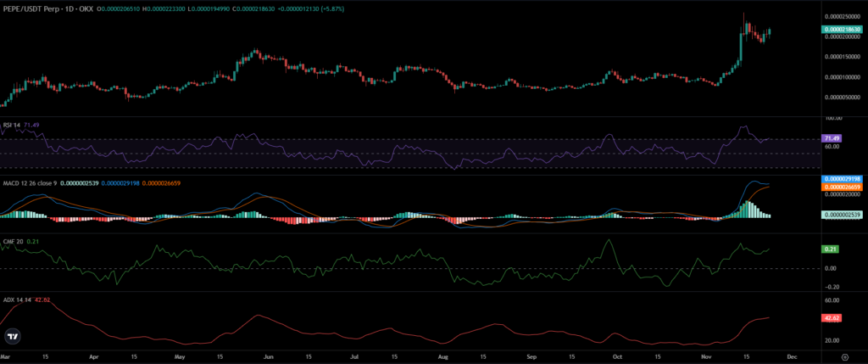Open chart settings hexagon icon
868x364 pixels.
[845, 357]
